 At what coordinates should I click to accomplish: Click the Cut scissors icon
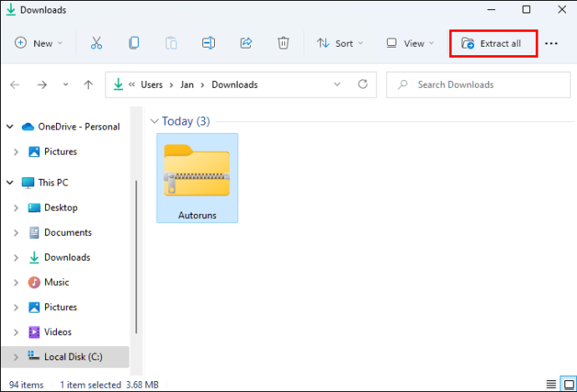tap(96, 43)
